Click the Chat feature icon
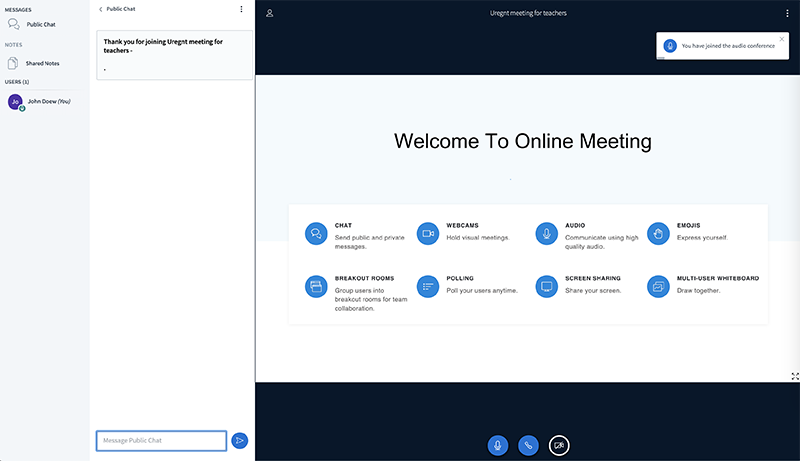This screenshot has width=800, height=461. (316, 233)
